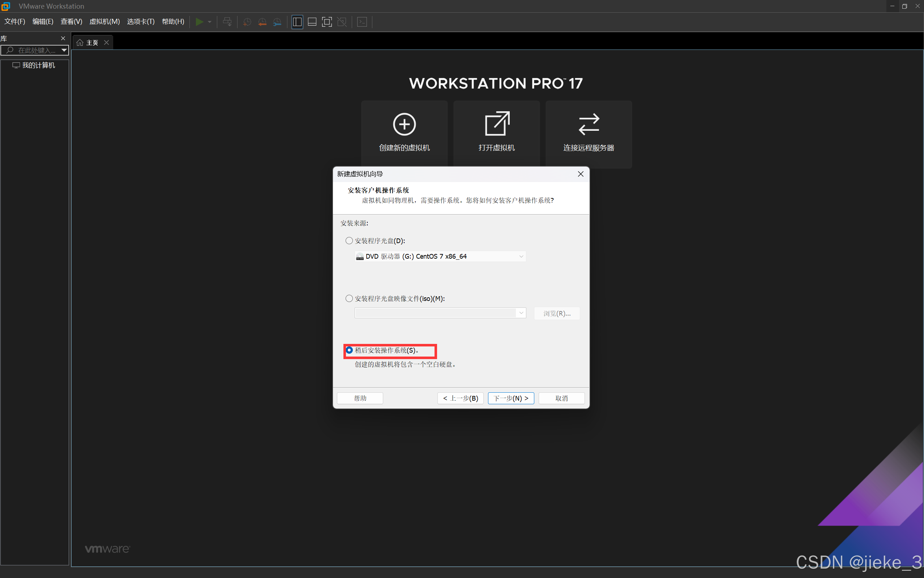This screenshot has width=924, height=578.
Task: Click the console view terminal icon
Action: point(362,22)
